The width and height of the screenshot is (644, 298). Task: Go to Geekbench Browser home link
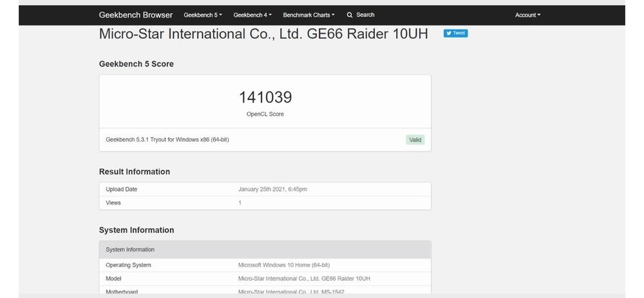pos(135,15)
